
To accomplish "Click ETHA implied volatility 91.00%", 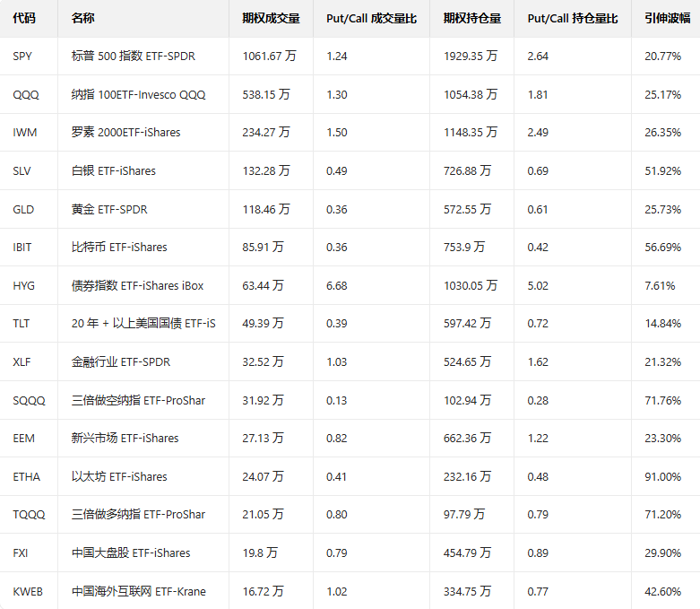I will [662, 477].
